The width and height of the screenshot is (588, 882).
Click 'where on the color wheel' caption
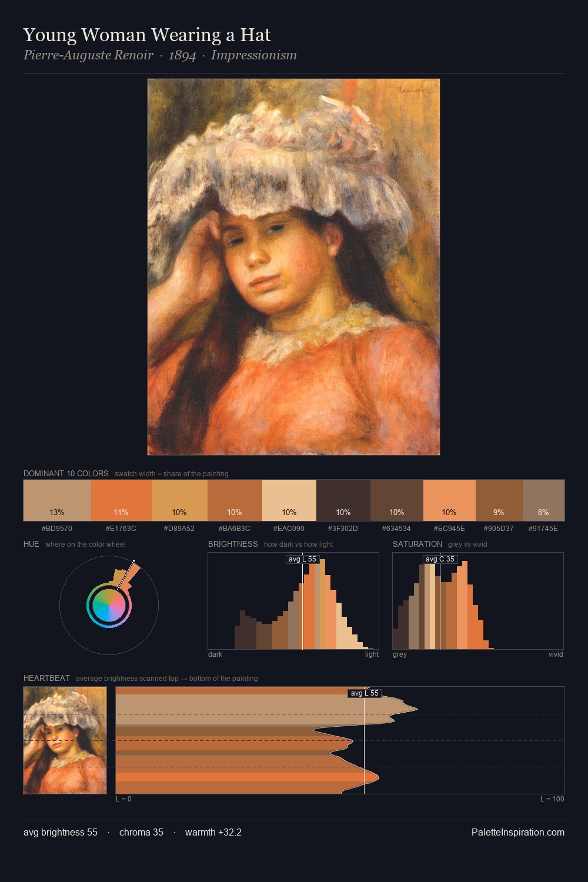85,544
